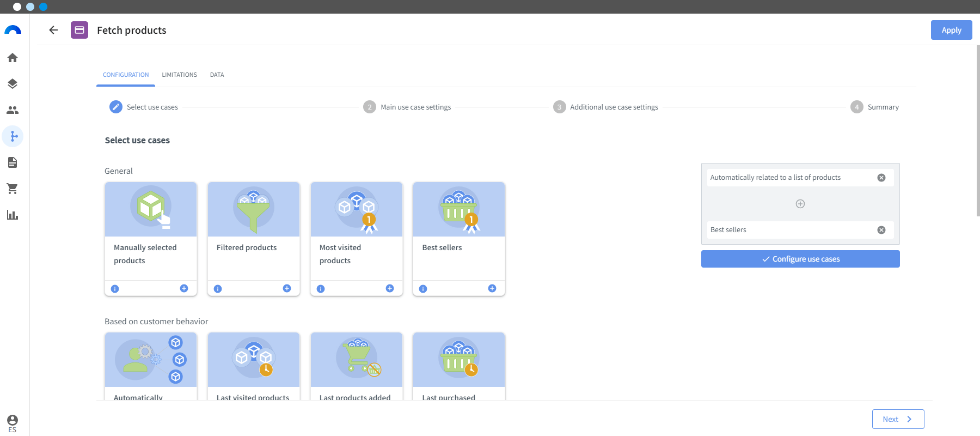Click the Apply button

coord(951,30)
